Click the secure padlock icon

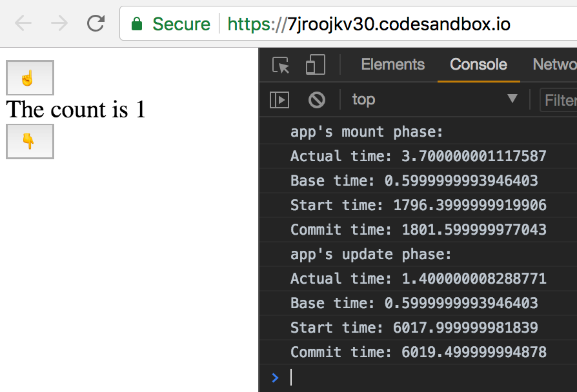tap(137, 23)
